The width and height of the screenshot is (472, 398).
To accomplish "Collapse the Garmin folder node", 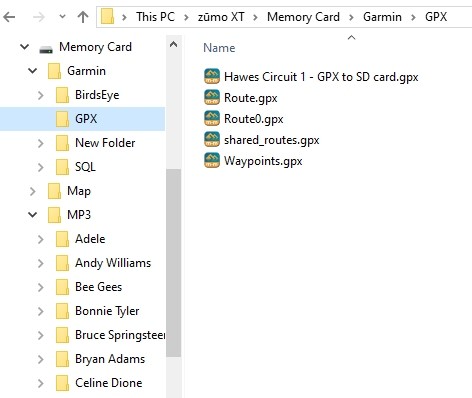I will coord(32,71).
